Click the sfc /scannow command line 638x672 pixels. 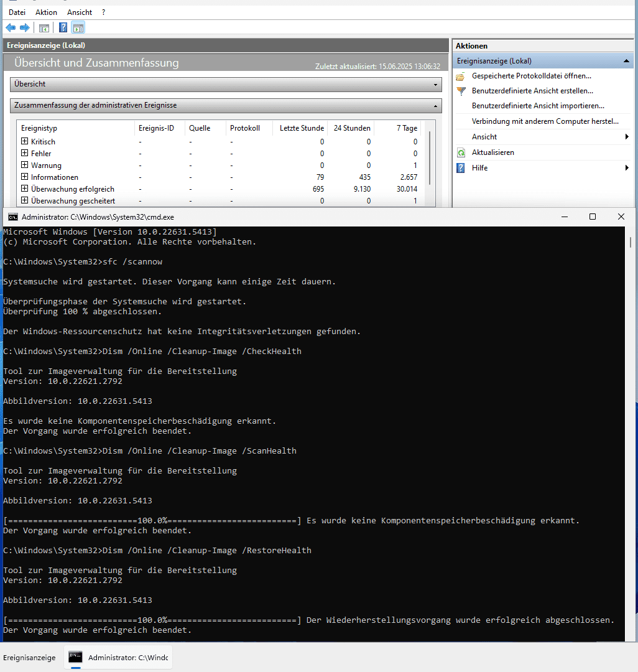click(83, 262)
